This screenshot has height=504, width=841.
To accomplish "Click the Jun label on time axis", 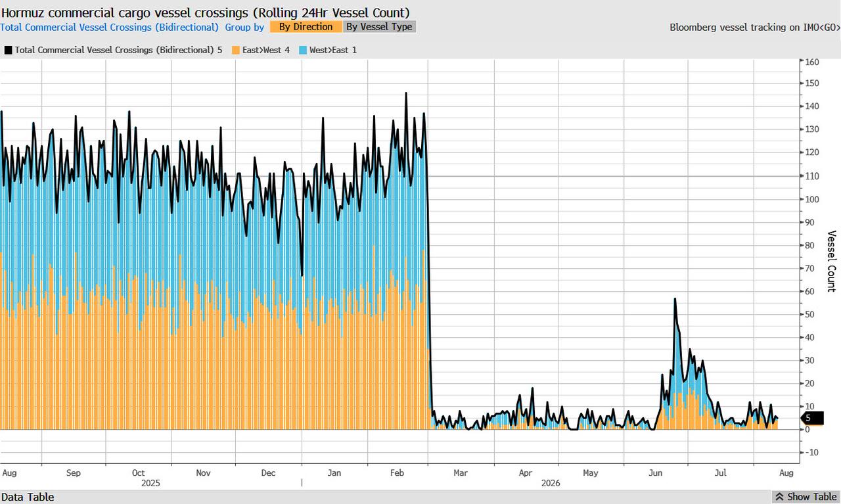I will 655,472.
